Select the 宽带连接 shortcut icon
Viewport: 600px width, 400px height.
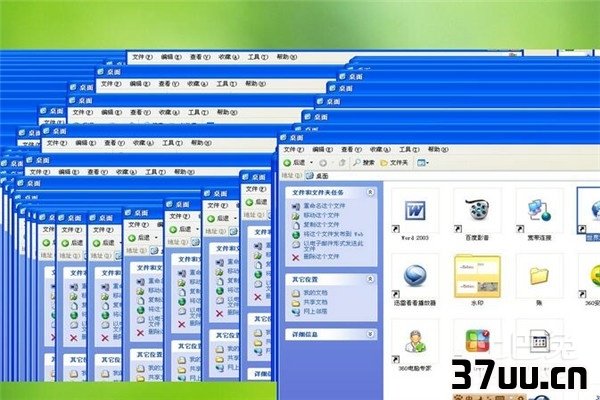pos(539,211)
